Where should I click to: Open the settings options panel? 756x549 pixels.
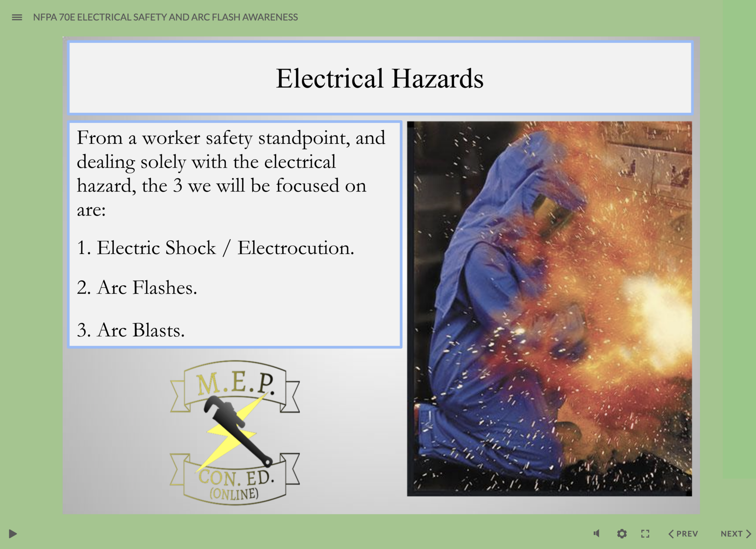[x=622, y=534]
